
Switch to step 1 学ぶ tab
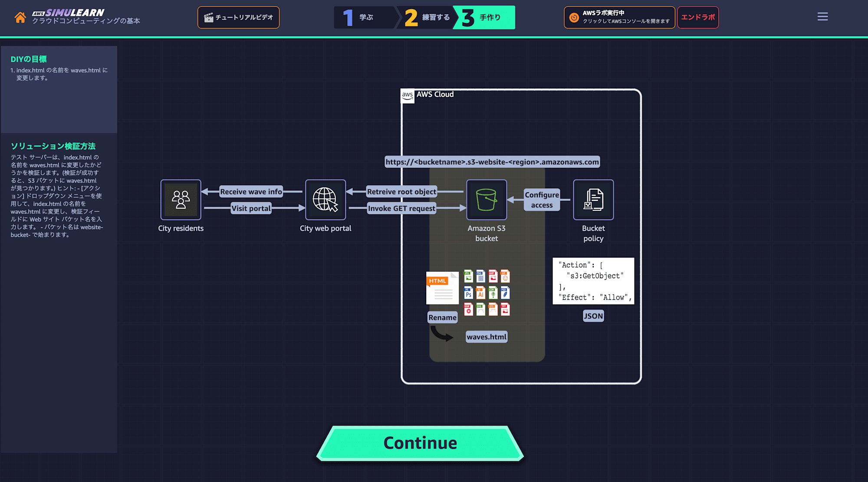[365, 17]
